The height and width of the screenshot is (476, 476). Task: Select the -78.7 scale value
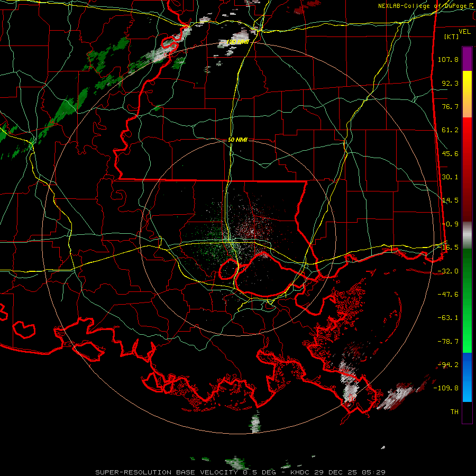click(448, 342)
